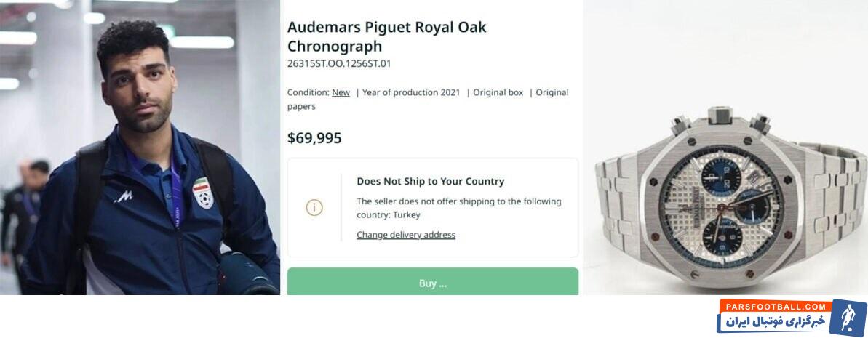Click the upper blue subdial on watch

(x=720, y=176)
